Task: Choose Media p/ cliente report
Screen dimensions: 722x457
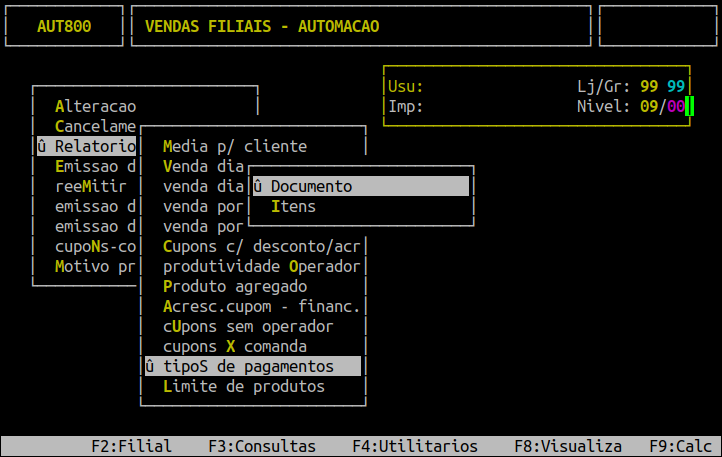Action: (x=234, y=146)
